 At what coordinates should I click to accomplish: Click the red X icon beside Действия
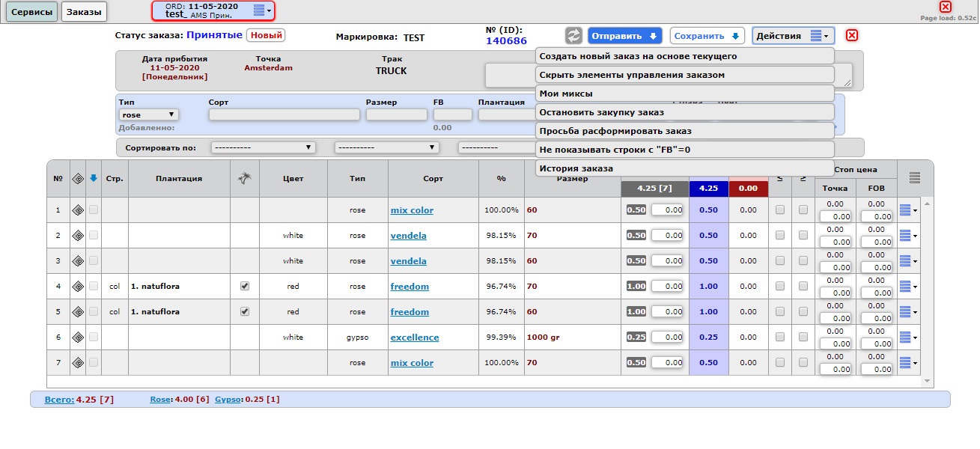[x=852, y=36]
